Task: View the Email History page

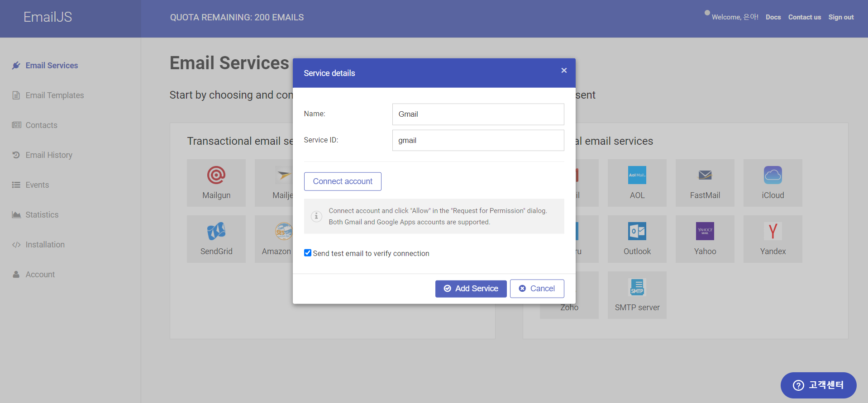Action: pos(49,155)
